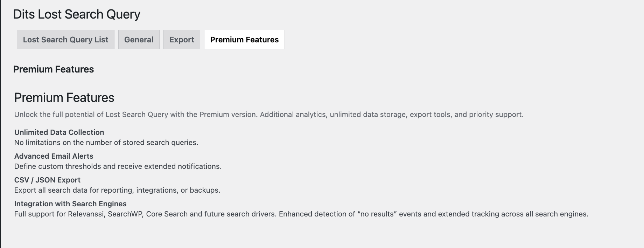This screenshot has width=644, height=248.
Task: Click the Integration with Search Engines title
Action: coord(70,204)
